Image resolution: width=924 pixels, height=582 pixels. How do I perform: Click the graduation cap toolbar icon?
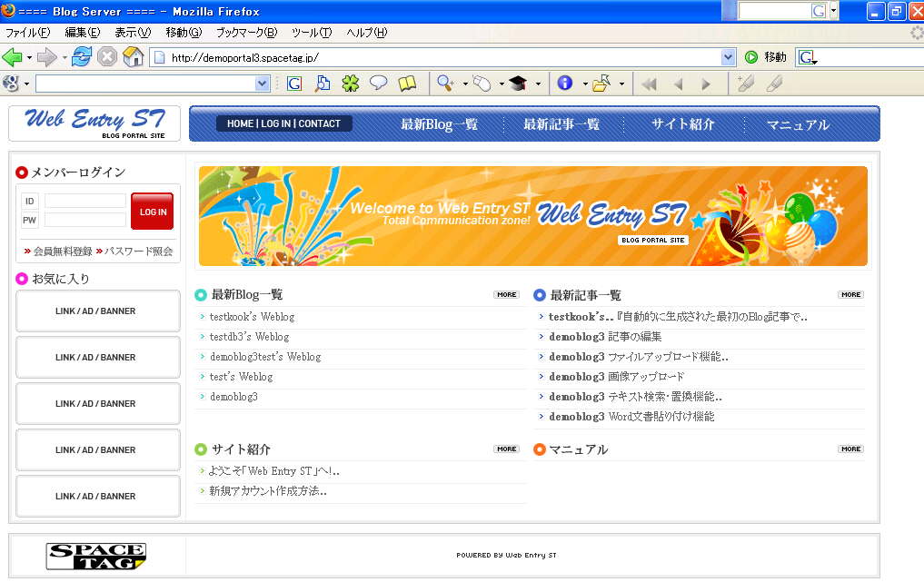tap(518, 84)
